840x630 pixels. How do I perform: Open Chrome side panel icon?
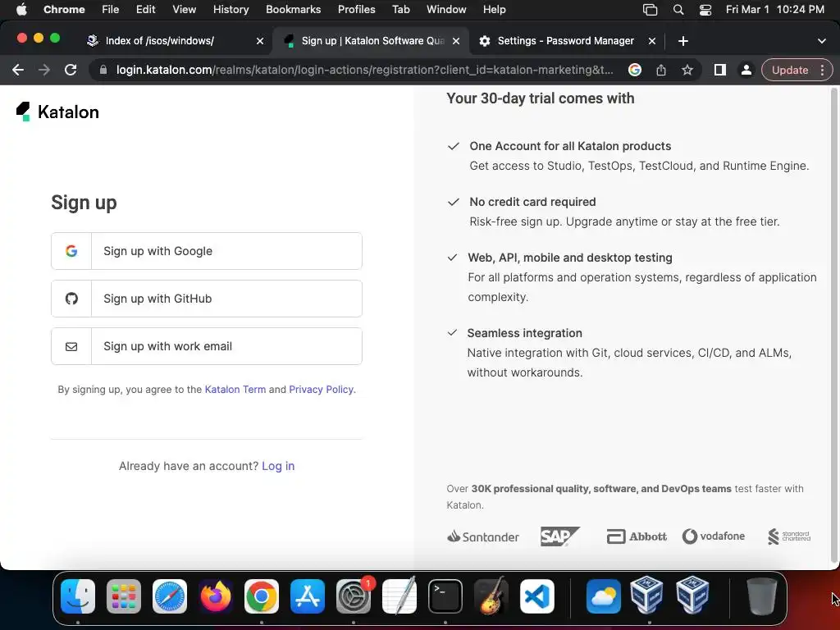tap(720, 70)
